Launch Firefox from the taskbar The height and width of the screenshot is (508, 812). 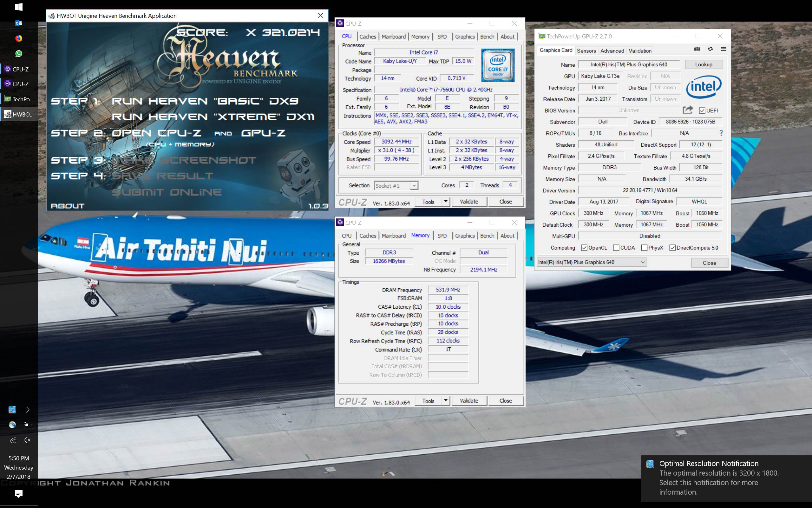click(x=19, y=38)
